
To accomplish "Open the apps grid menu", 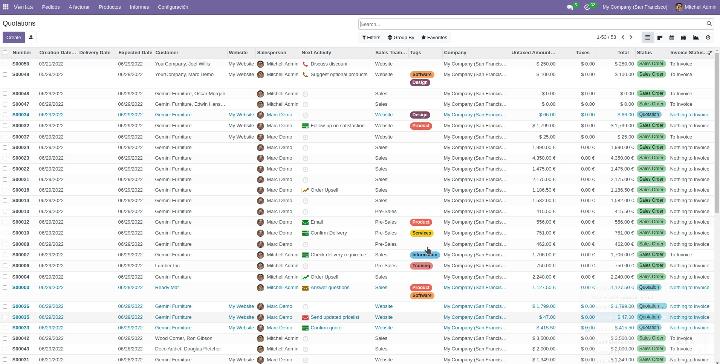I will click(x=6, y=7).
